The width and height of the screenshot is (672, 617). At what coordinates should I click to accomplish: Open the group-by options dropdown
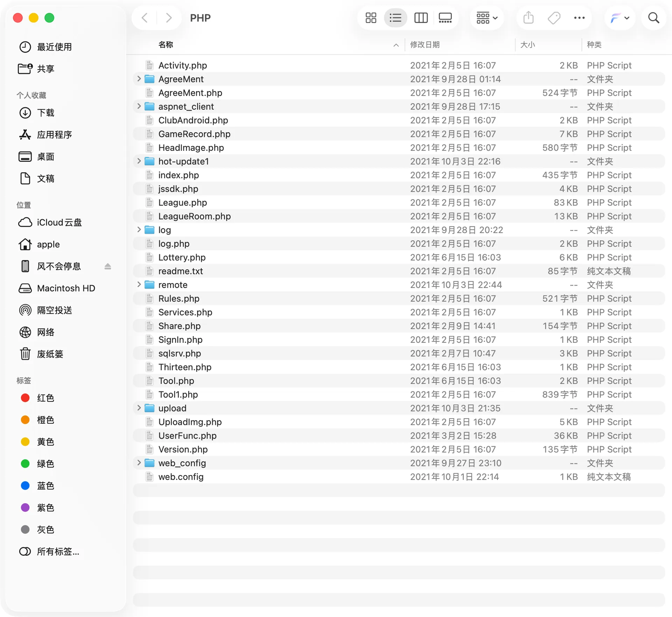click(x=487, y=18)
